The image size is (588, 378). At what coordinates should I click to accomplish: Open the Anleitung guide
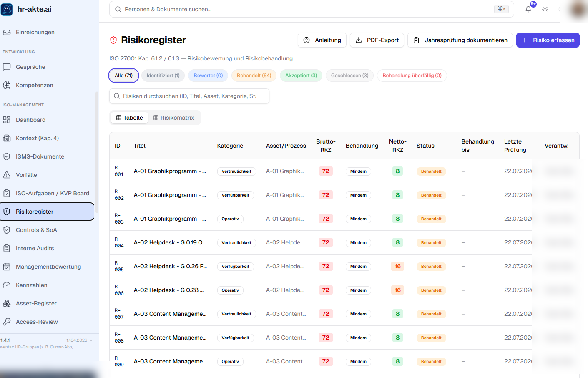pos(322,40)
